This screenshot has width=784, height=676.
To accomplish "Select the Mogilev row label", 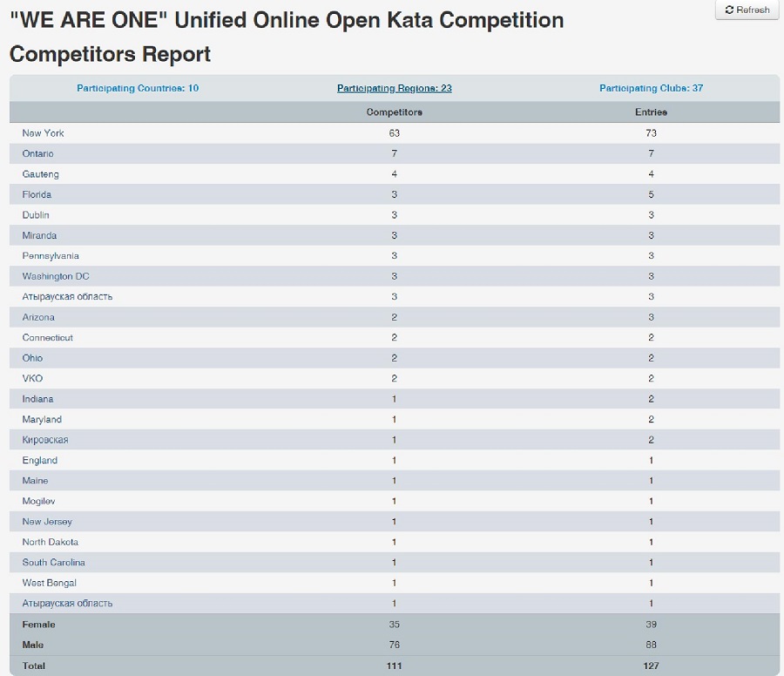I will tap(38, 501).
